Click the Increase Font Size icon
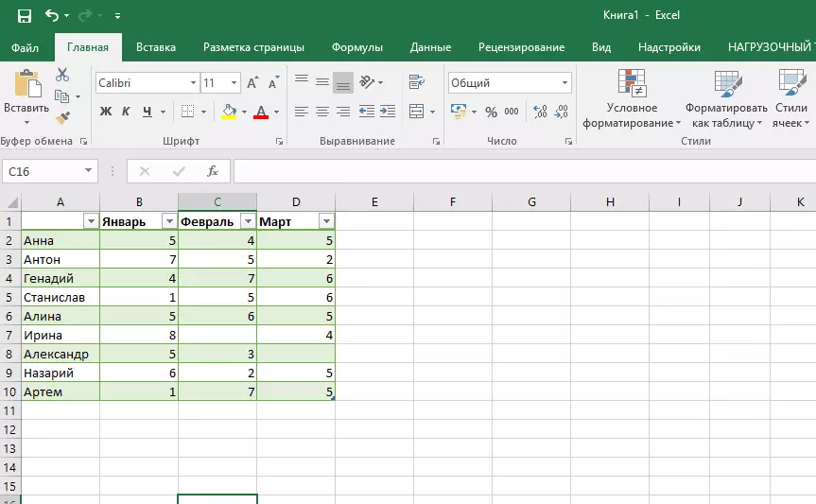Screen dimensions: 816x504 tap(252, 83)
